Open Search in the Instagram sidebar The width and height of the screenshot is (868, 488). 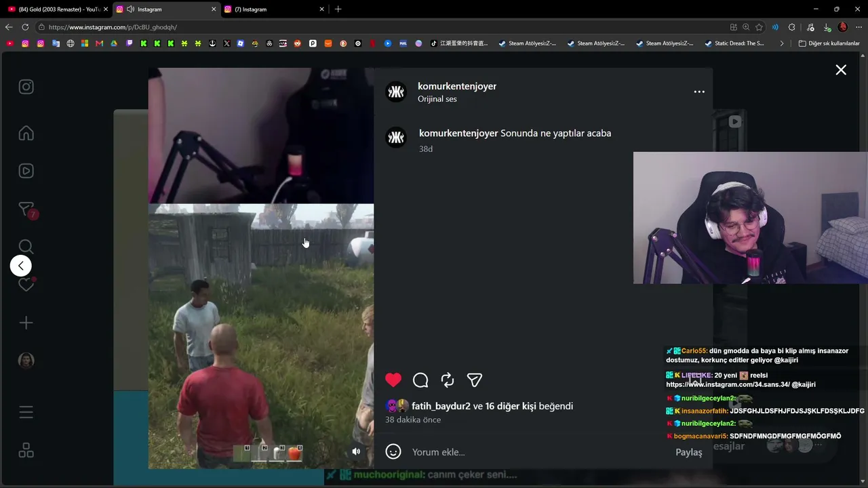click(x=26, y=247)
